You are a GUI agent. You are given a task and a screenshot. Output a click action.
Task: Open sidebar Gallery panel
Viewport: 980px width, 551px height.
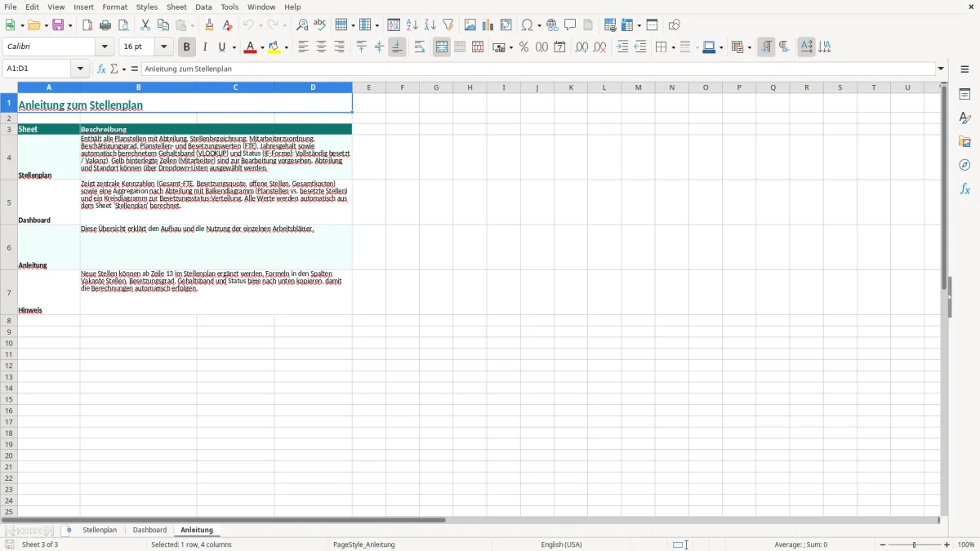pos(964,142)
